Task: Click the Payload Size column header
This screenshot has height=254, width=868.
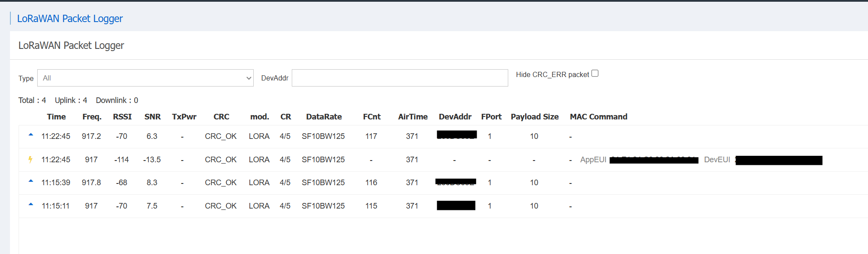Action: pyautogui.click(x=534, y=117)
